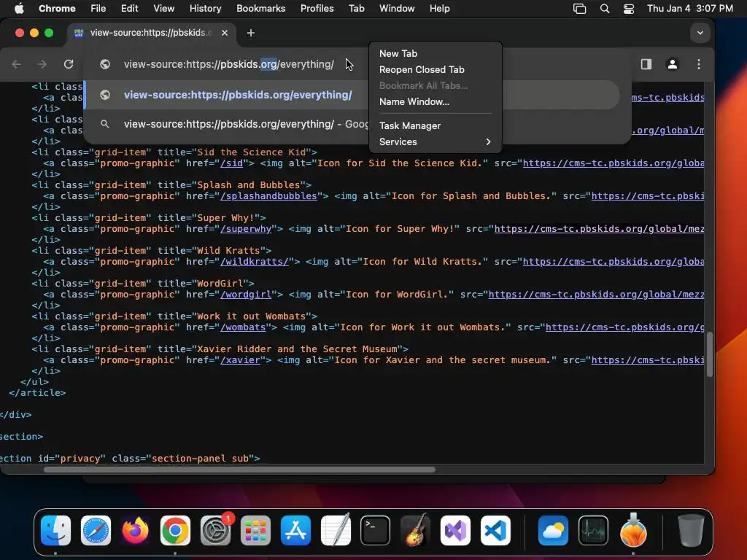Click the Stage Manager menu bar icon
747x560 pixels.
pos(579,8)
